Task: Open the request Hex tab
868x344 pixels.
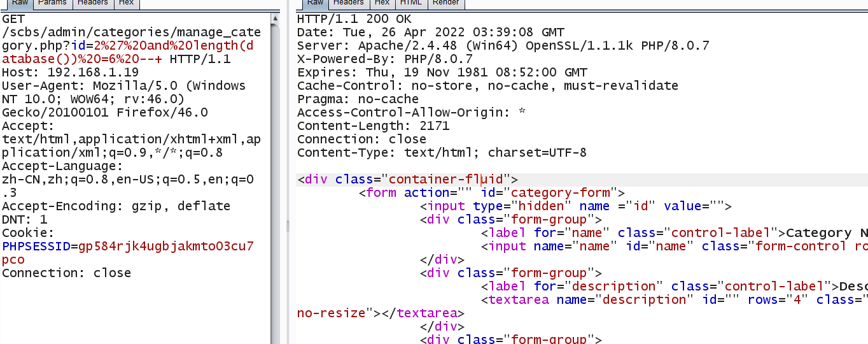Action: click(x=127, y=3)
